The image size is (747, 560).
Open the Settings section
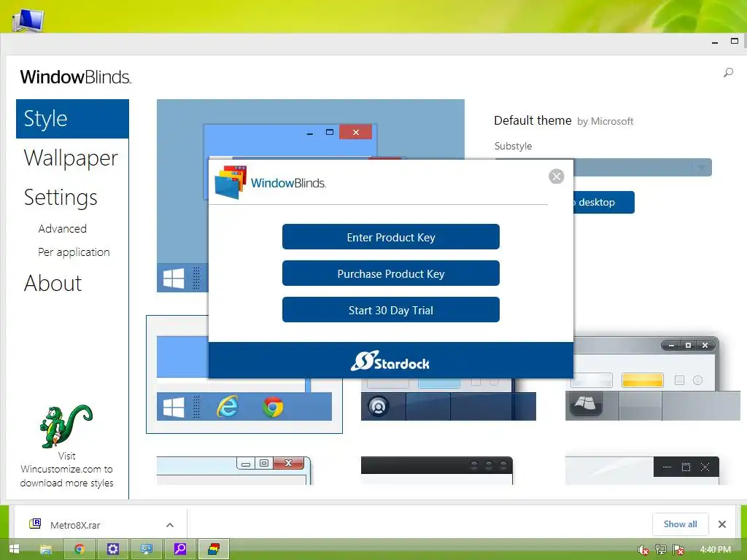61,198
